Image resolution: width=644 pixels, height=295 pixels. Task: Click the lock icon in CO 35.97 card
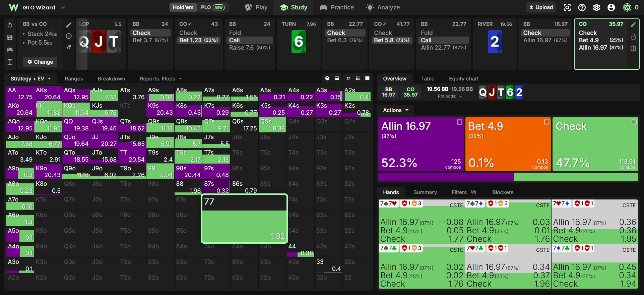tap(633, 36)
